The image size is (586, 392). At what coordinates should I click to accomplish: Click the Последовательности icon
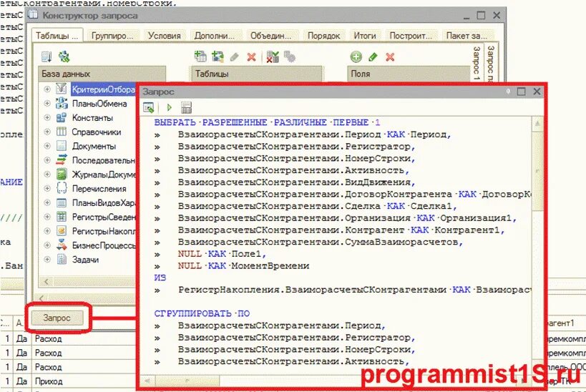coord(62,160)
